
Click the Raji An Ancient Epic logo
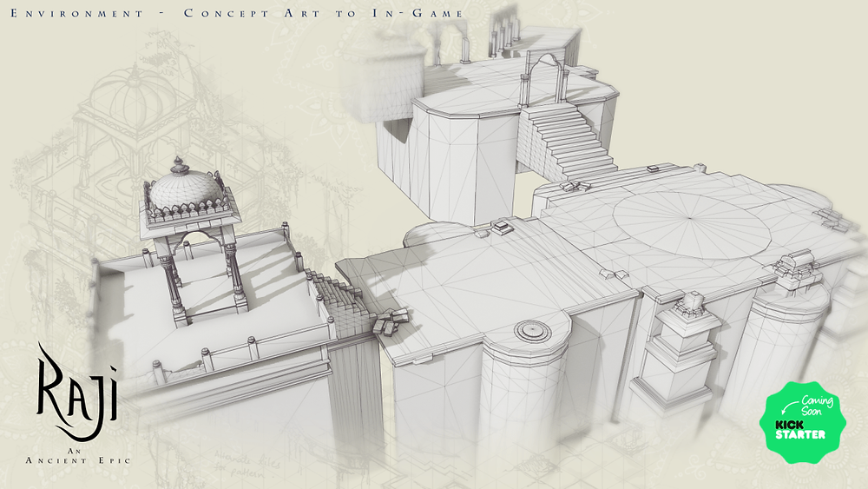[x=78, y=403]
